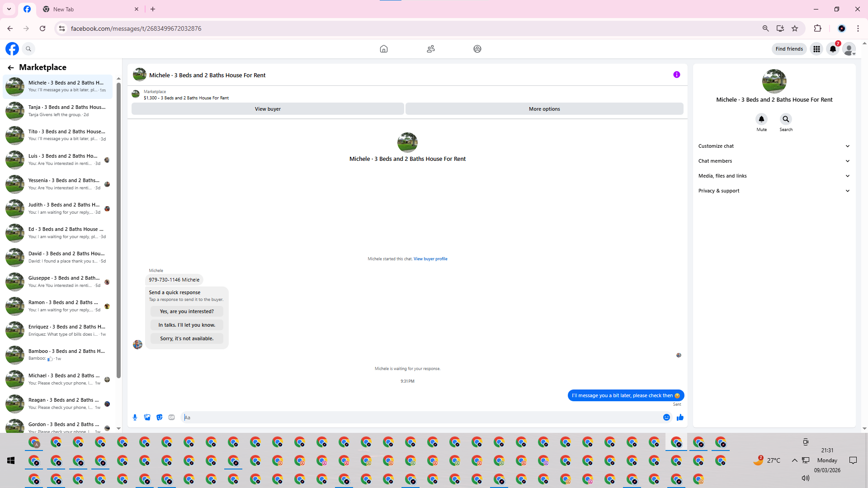Click the View buyer button
The width and height of the screenshot is (868, 488).
[268, 109]
